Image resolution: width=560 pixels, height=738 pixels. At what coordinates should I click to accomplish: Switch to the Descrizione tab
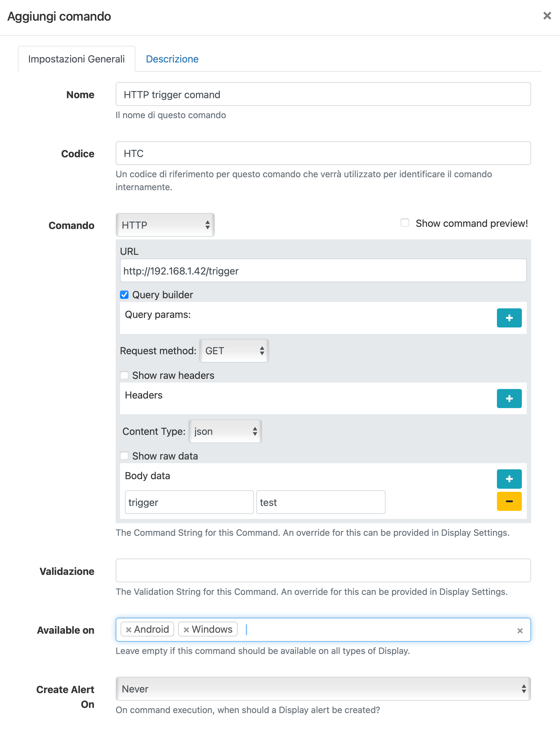(x=172, y=59)
